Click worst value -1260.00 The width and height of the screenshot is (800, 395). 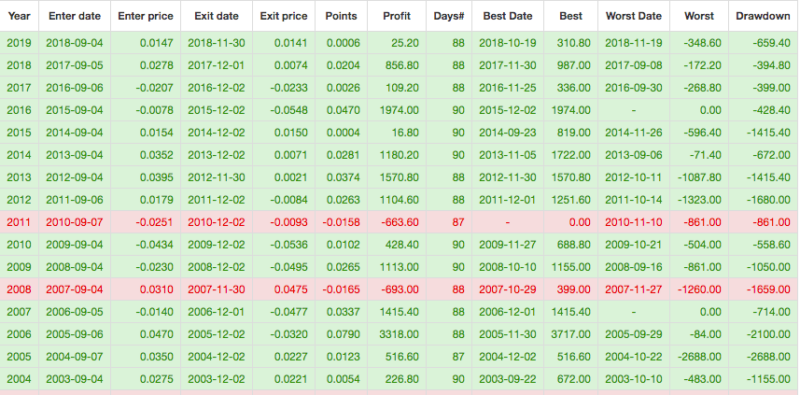point(699,290)
